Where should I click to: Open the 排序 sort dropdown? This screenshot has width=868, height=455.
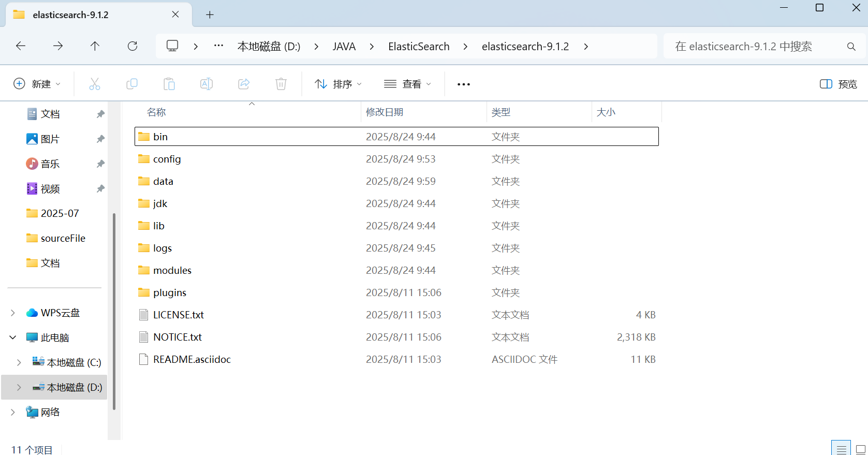339,84
